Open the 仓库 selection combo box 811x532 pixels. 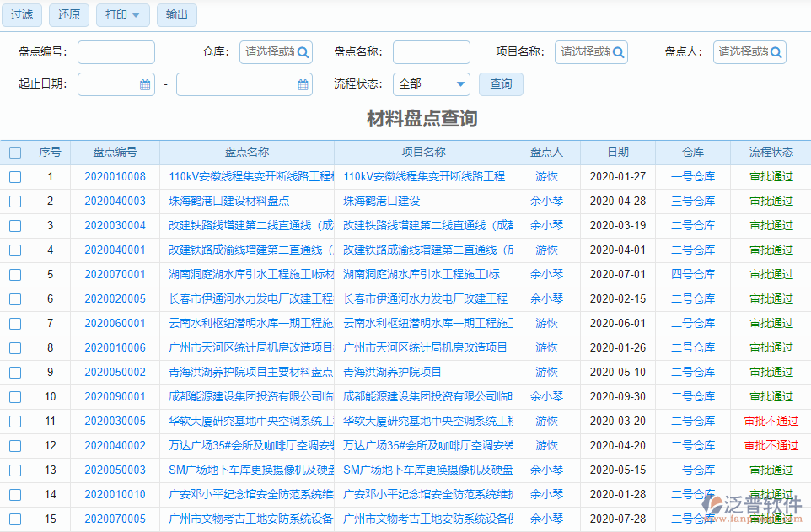click(270, 52)
